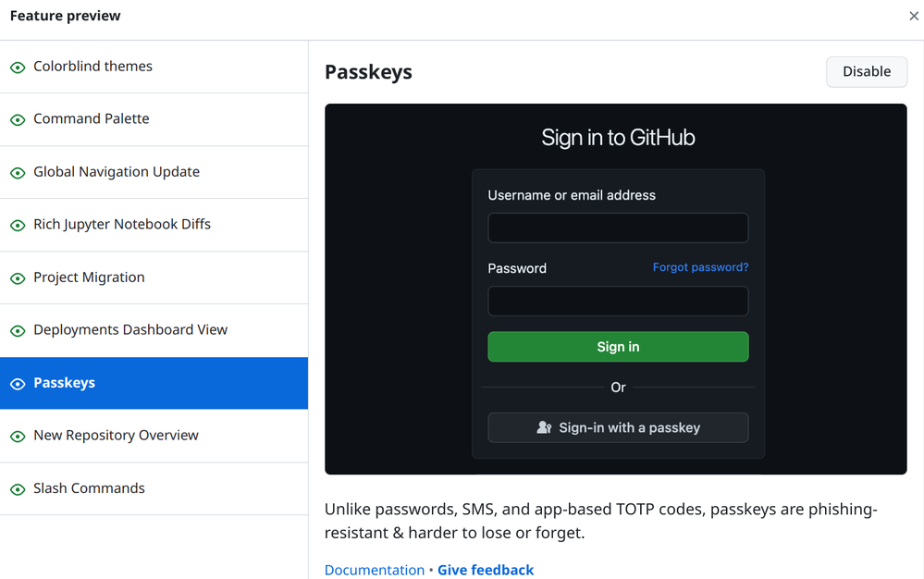This screenshot has height=579, width=924.
Task: Click the eye icon next to Slash Commands
Action: point(18,489)
